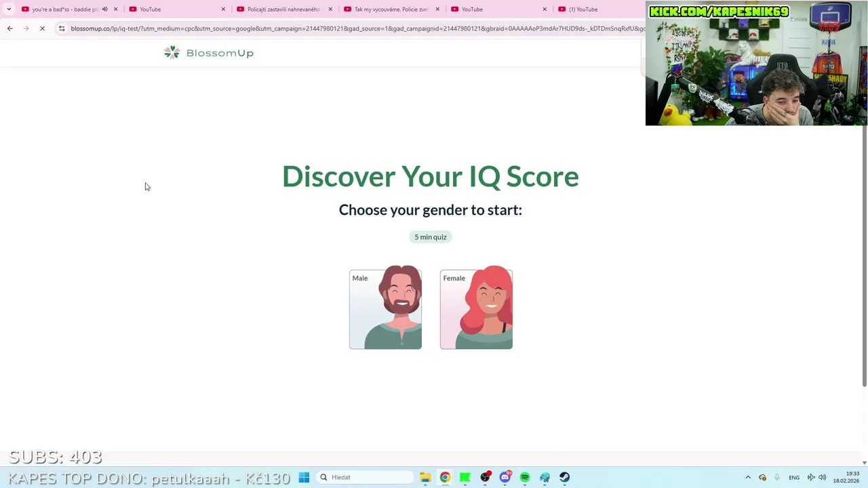Open the tab search dropdown arrow
The image size is (868, 488).
8,9
